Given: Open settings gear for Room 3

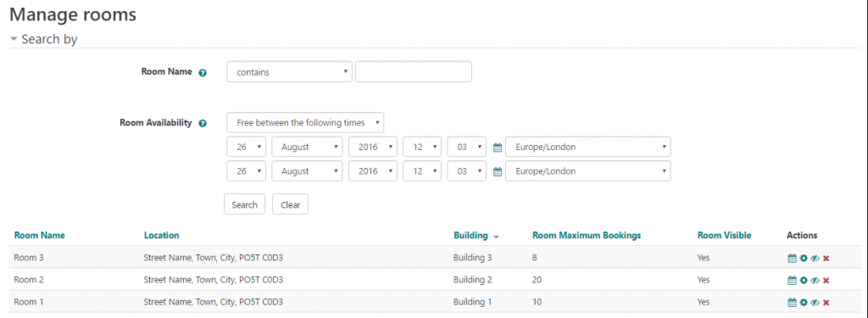Looking at the screenshot, I should (x=804, y=258).
